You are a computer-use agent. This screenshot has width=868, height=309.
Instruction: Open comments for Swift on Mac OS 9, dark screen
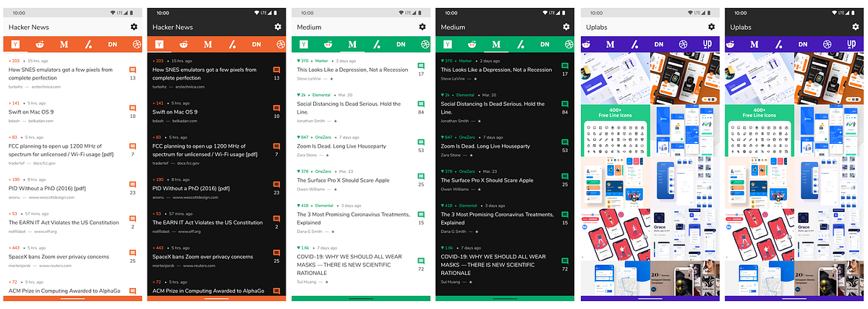pyautogui.click(x=277, y=109)
